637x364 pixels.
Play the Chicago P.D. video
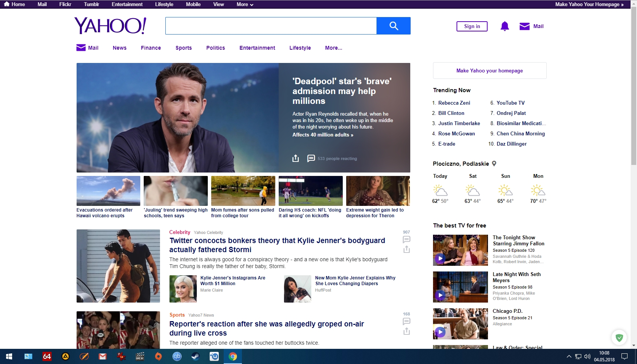[x=440, y=332]
